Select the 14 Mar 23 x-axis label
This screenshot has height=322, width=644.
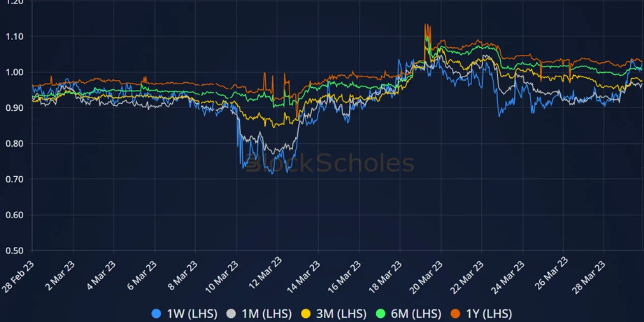coord(303,276)
